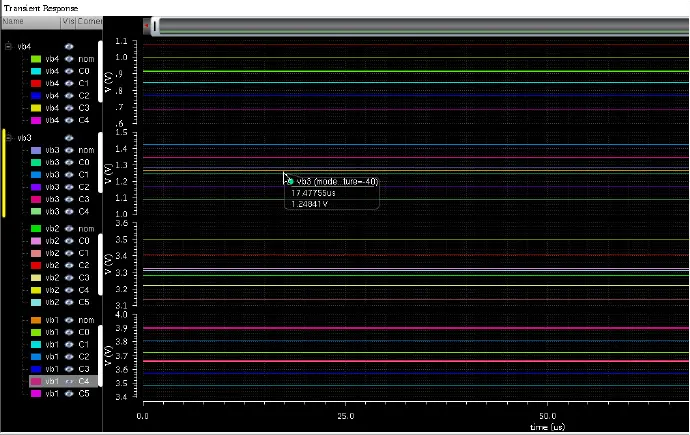690x435 pixels.
Task: Click vb4 C2 blue color swatch
Action: [36, 96]
